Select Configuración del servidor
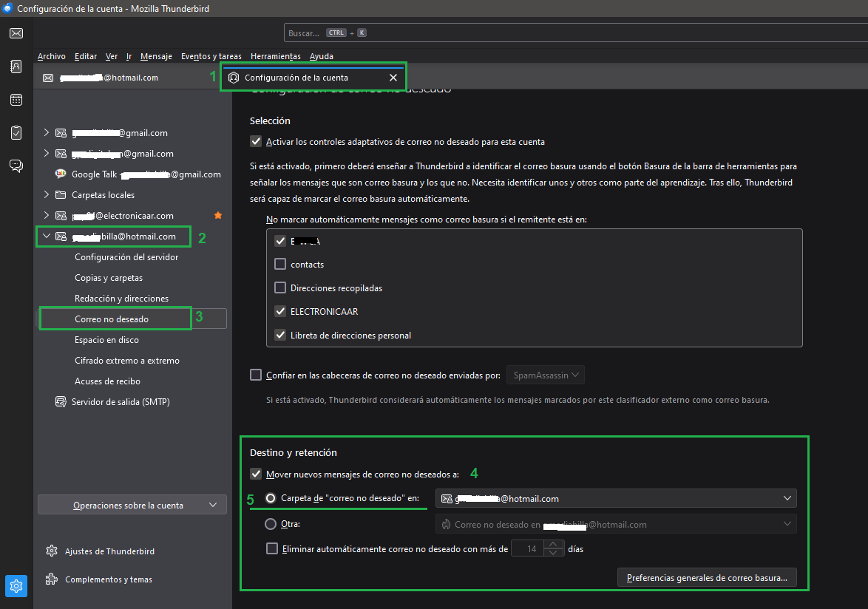868x609 pixels. pyautogui.click(x=126, y=257)
